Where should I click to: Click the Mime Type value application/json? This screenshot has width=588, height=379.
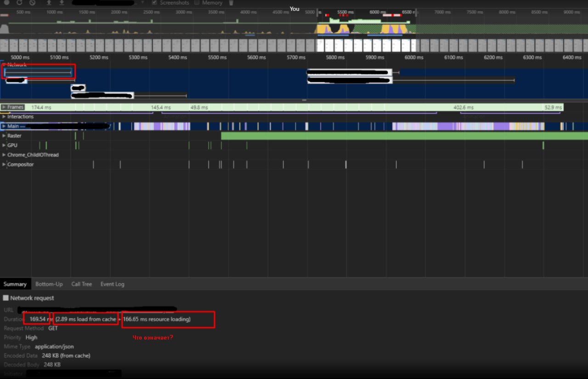pyautogui.click(x=54, y=347)
